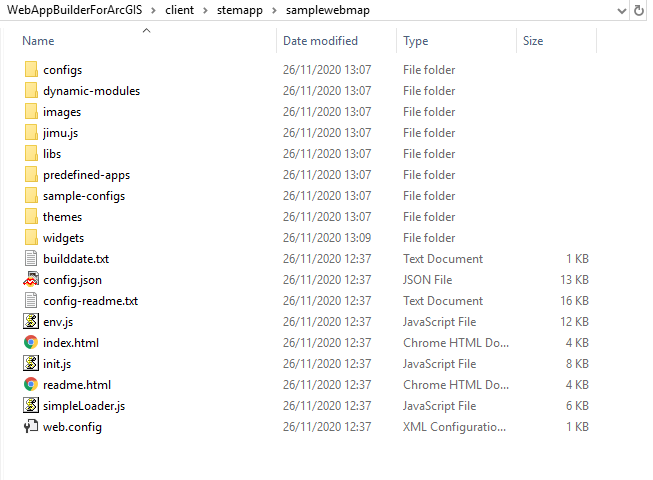Go to client folder in breadcrumb
Screen dimensions: 653x480
179,10
